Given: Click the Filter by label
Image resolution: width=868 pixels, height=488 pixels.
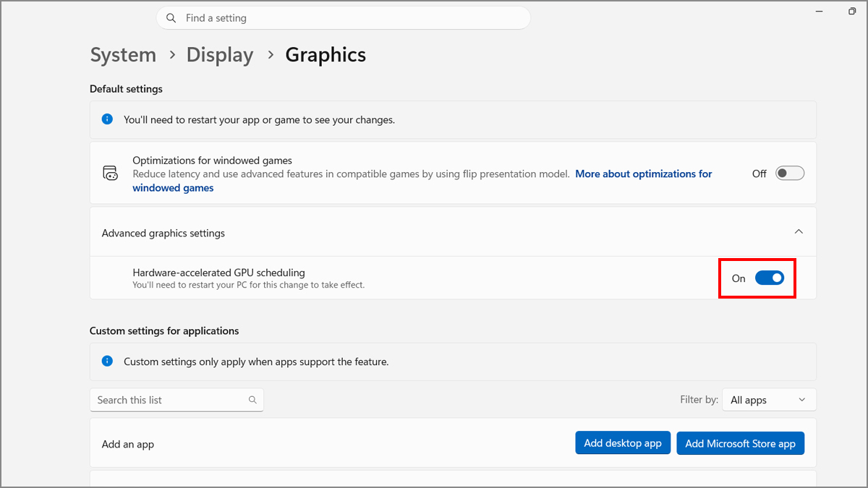Looking at the screenshot, I should [x=699, y=399].
